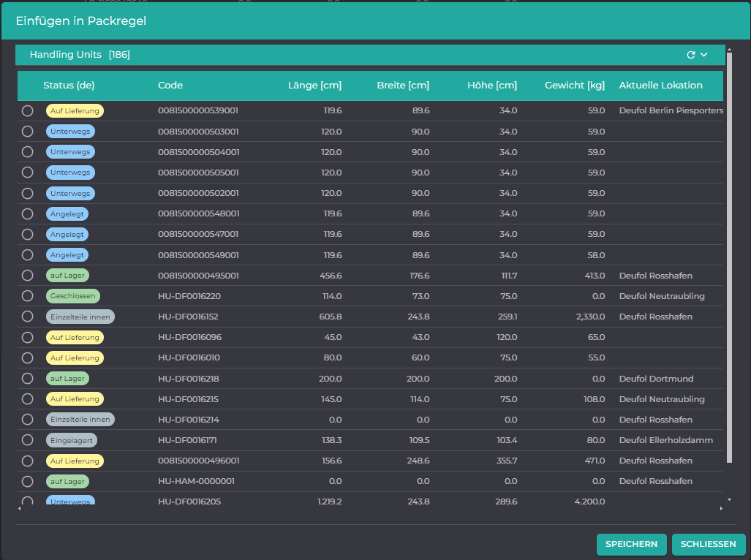
Task: Click the code 0081500000505001
Action: coord(198,173)
